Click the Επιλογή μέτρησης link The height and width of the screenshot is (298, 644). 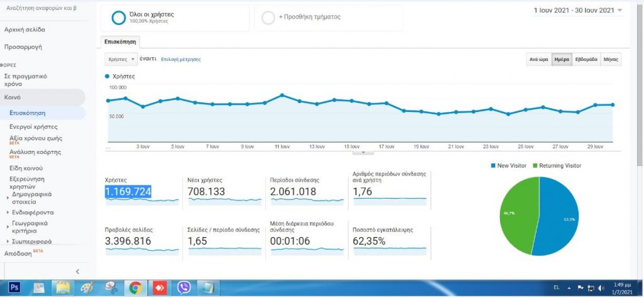[180, 59]
